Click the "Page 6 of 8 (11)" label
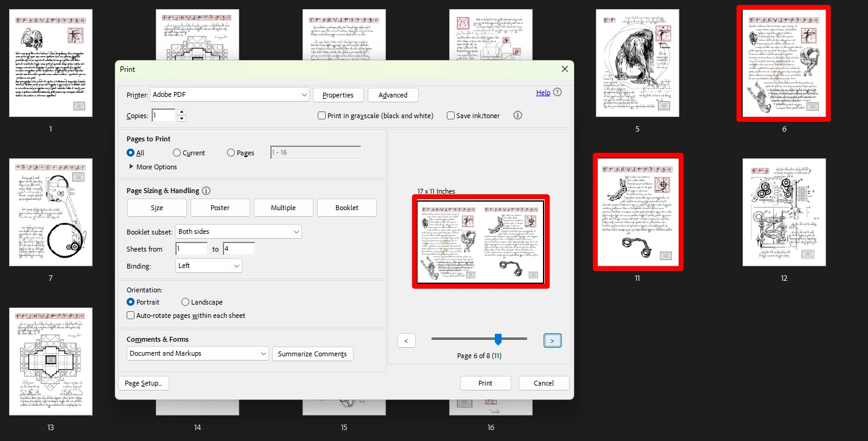The image size is (868, 441). coord(479,356)
